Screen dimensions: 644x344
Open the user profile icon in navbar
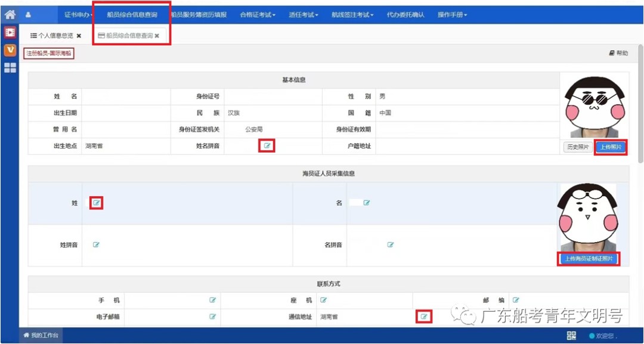coord(29,15)
